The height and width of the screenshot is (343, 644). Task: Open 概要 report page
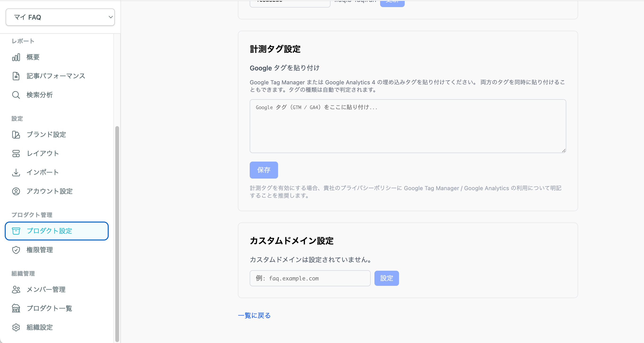pyautogui.click(x=33, y=57)
